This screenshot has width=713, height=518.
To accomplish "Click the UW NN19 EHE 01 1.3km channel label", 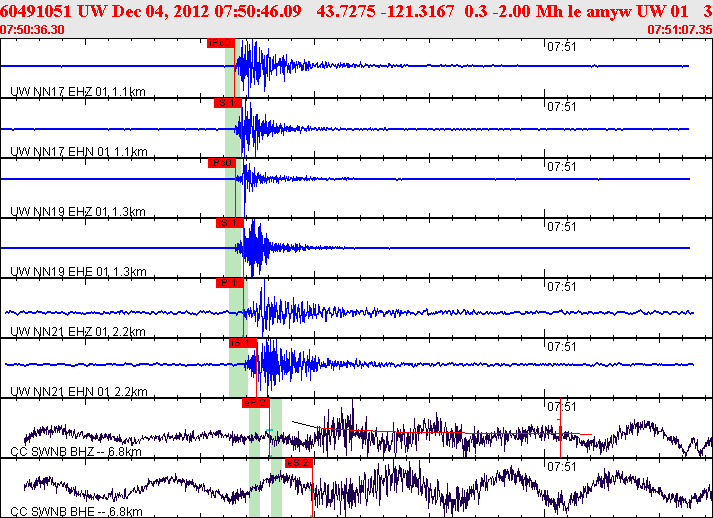I will point(78,272).
